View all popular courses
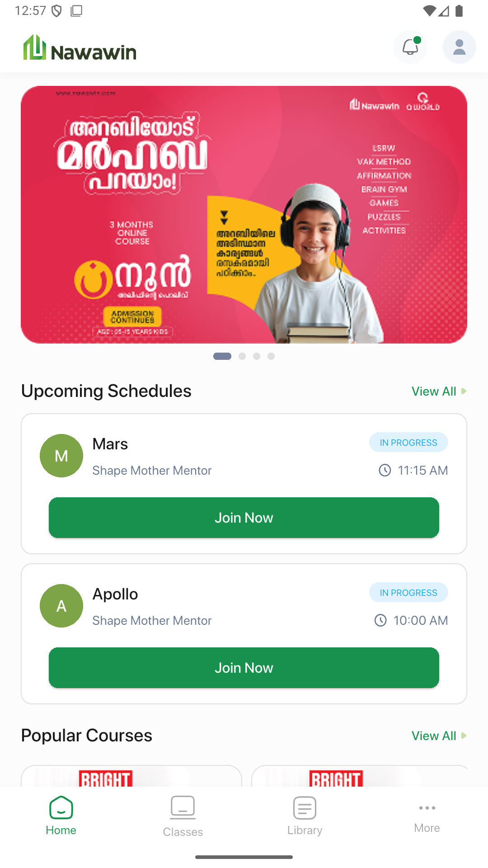The image size is (488, 868). [439, 736]
